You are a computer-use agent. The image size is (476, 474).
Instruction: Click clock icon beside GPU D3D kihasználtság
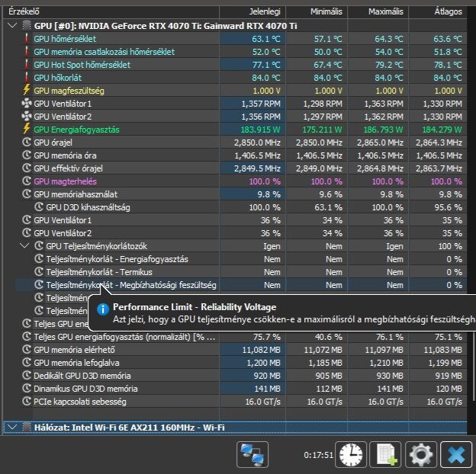39,207
